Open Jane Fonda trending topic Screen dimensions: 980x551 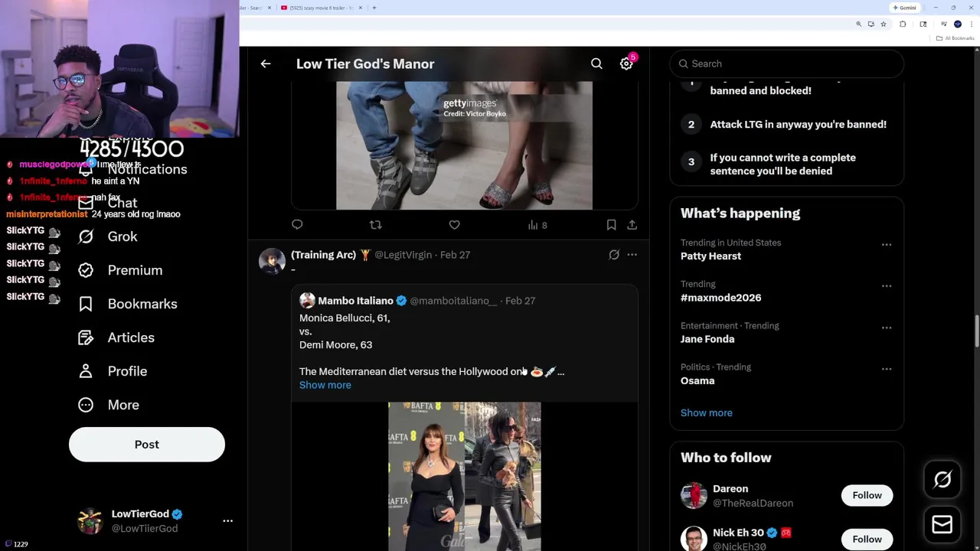coord(707,339)
